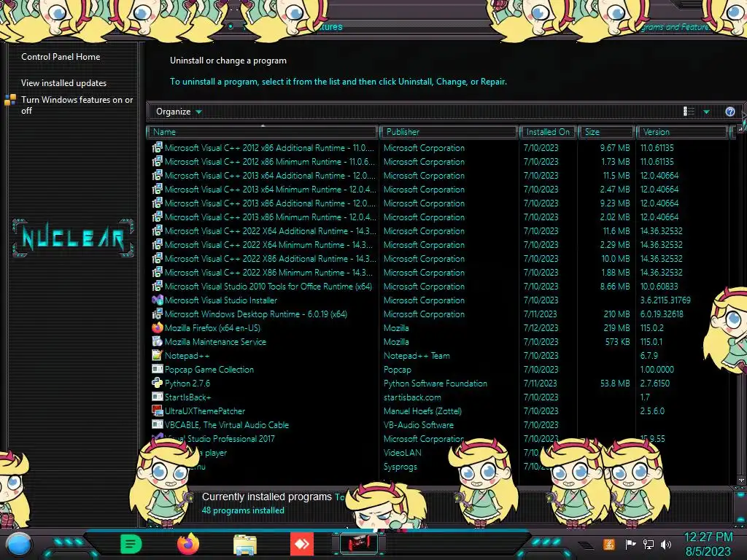
Task: Click the Visual Studio Installer icon
Action: [158, 300]
